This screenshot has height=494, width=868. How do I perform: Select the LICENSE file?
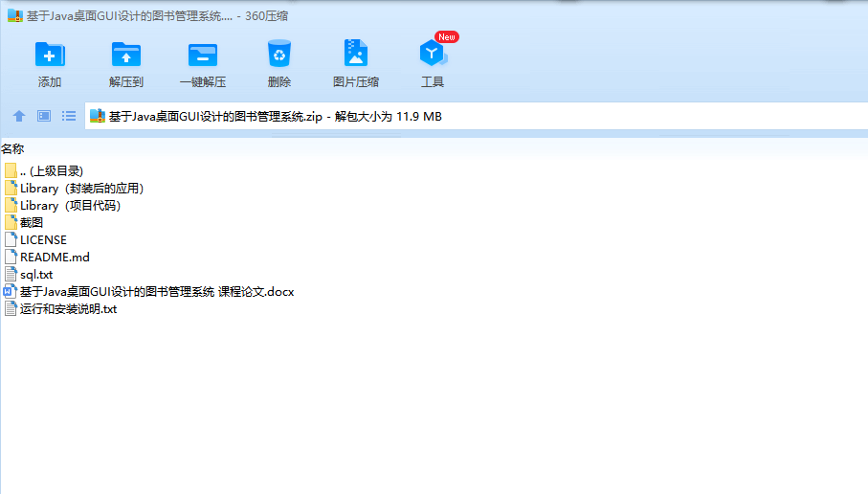pyautogui.click(x=35, y=239)
